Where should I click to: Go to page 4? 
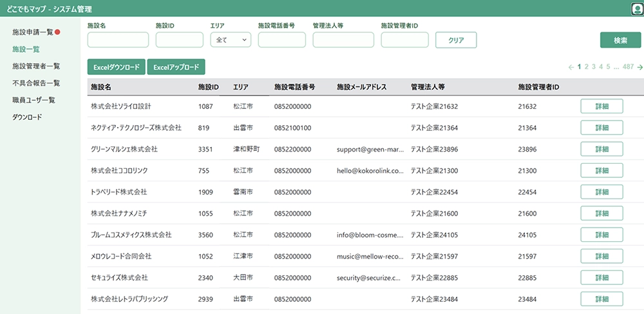click(601, 67)
